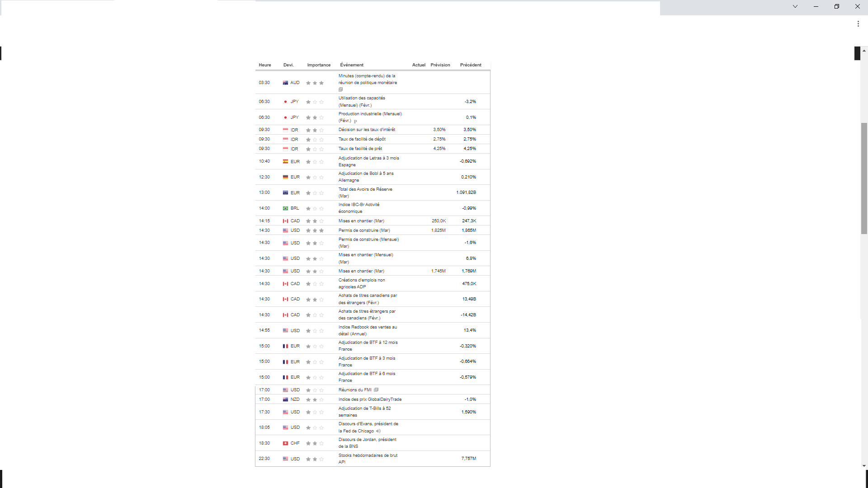Viewport: 868px width, 488px height.
Task: Click the Événement column header
Action: (x=352, y=65)
